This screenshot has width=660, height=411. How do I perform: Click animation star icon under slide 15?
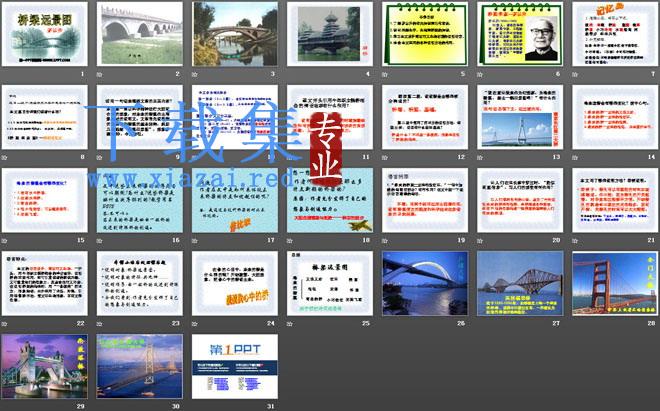[4, 241]
